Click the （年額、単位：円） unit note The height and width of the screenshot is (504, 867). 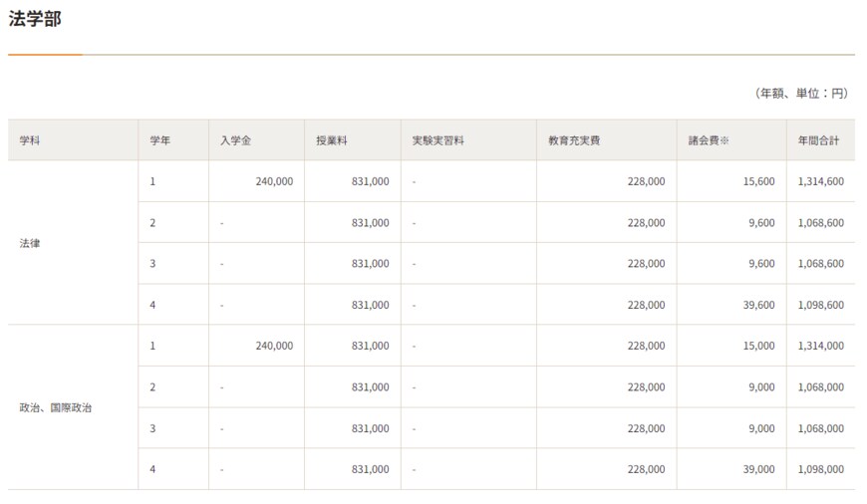pos(801,93)
